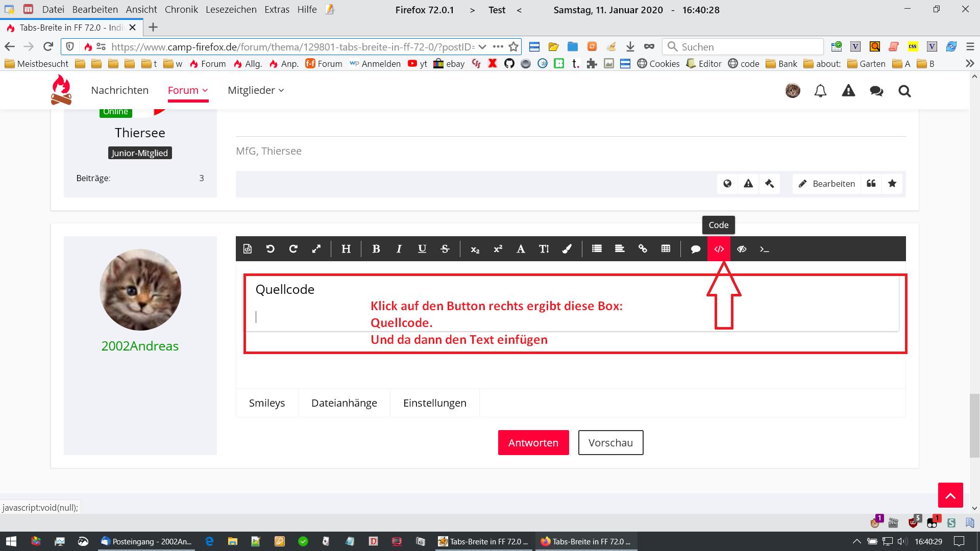Click the Vorschau button
This screenshot has height=551, width=980.
[610, 443]
